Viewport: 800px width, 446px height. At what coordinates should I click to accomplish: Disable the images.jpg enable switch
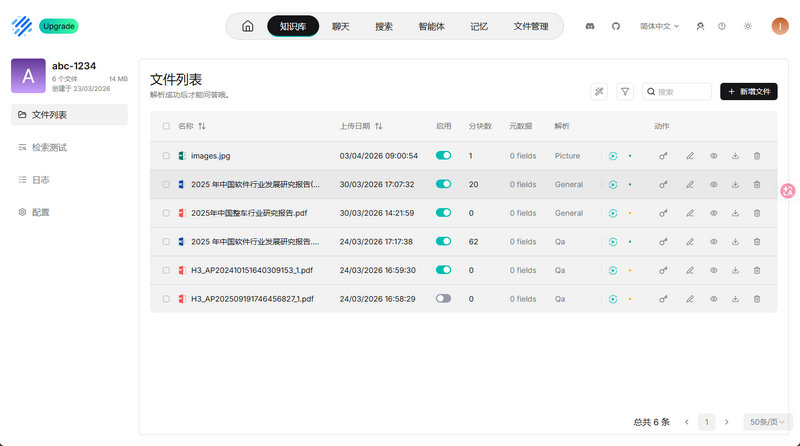(x=443, y=156)
